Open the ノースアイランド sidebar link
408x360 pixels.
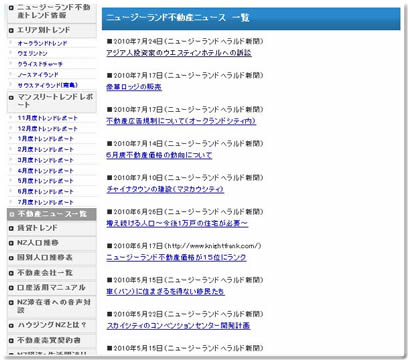[x=38, y=75]
